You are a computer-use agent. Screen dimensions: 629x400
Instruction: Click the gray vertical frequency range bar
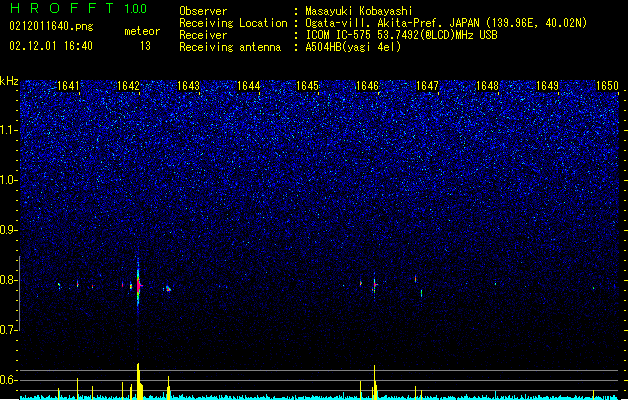point(20,293)
